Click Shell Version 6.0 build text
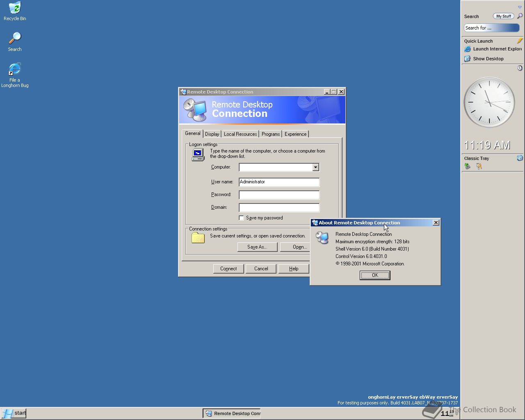 372,249
